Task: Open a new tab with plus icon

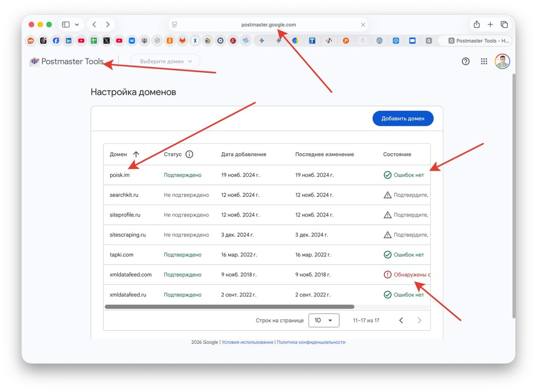Action: tap(490, 25)
